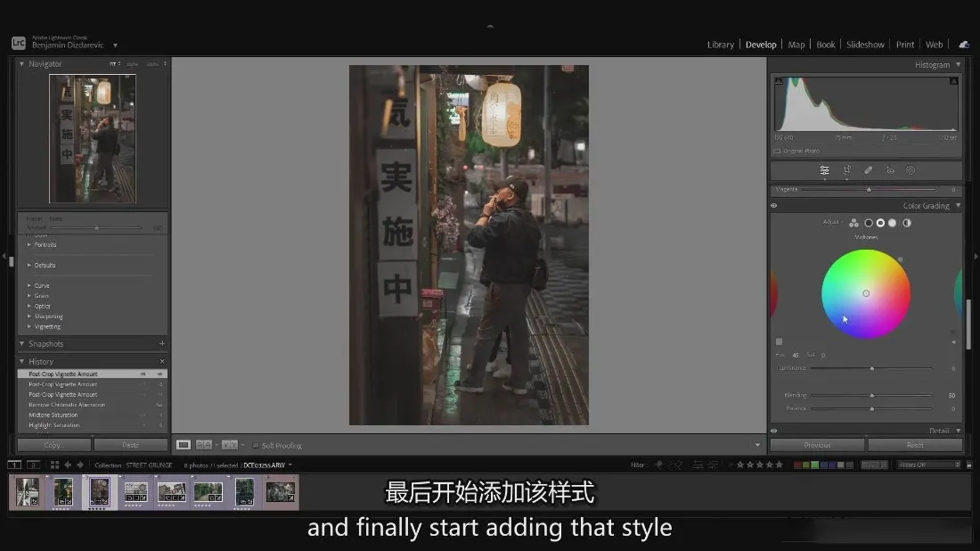Toggle Color Grading panel visibility eye
Screen dimensions: 980x551
pyautogui.click(x=773, y=206)
